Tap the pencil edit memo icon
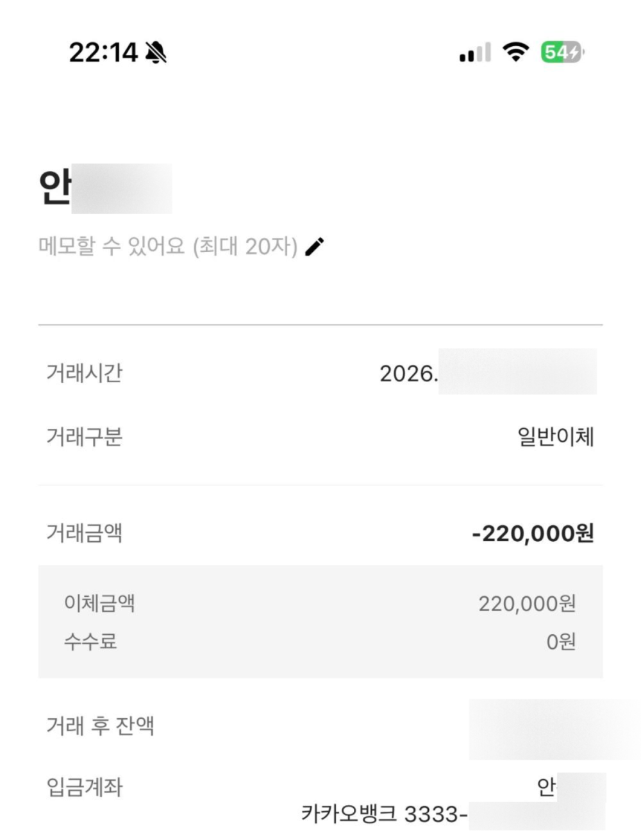 314,246
